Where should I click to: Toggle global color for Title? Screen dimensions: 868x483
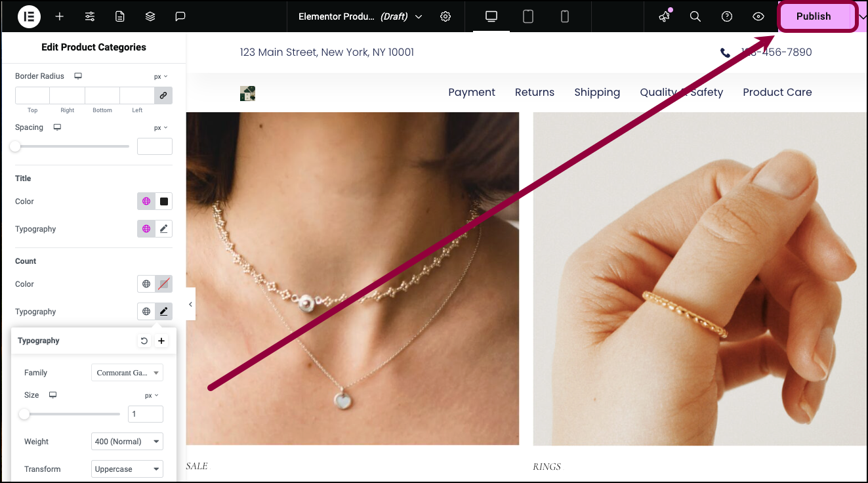[x=146, y=201]
